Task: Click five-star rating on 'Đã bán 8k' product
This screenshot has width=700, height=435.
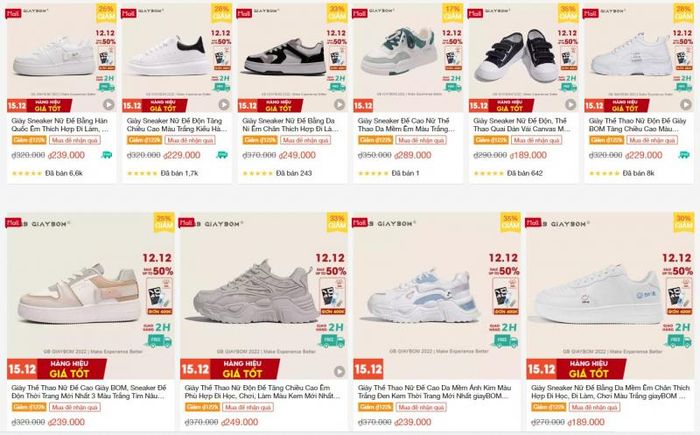Action: (604, 173)
